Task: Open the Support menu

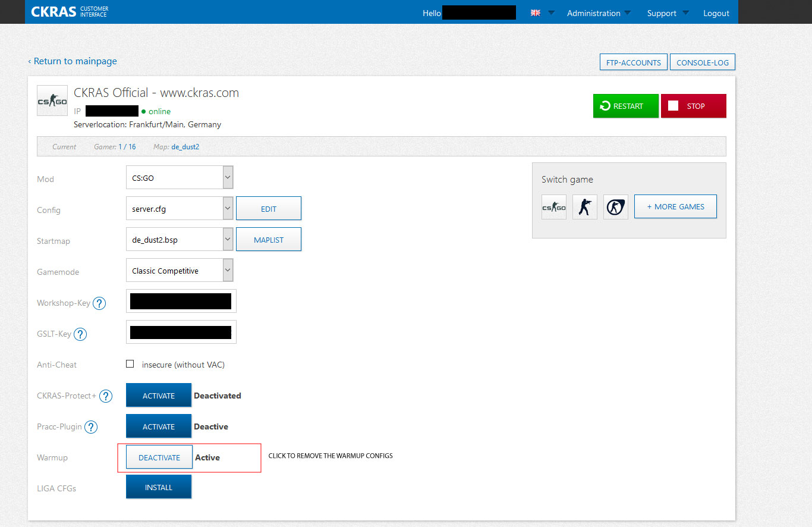Action: 668,13
